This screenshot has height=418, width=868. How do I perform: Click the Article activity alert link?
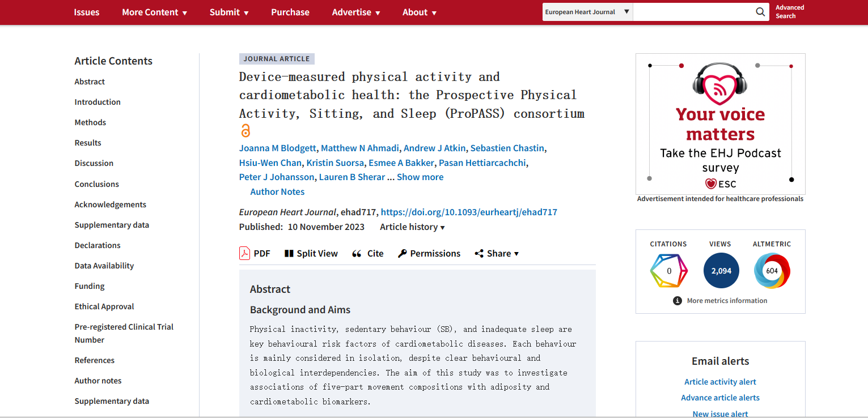(x=720, y=382)
